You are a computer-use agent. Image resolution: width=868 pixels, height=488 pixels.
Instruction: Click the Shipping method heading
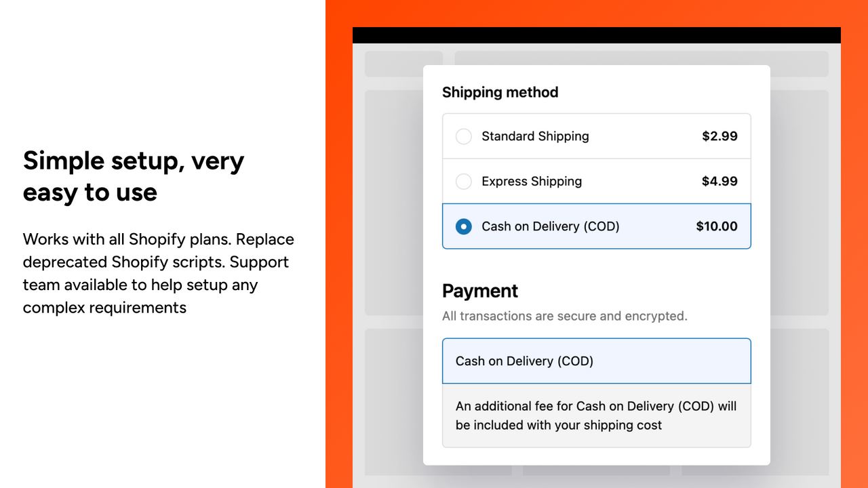(500, 92)
